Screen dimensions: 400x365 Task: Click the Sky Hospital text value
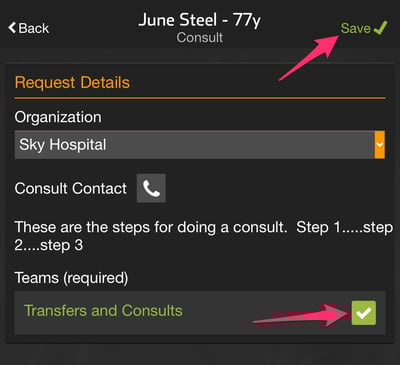63,145
